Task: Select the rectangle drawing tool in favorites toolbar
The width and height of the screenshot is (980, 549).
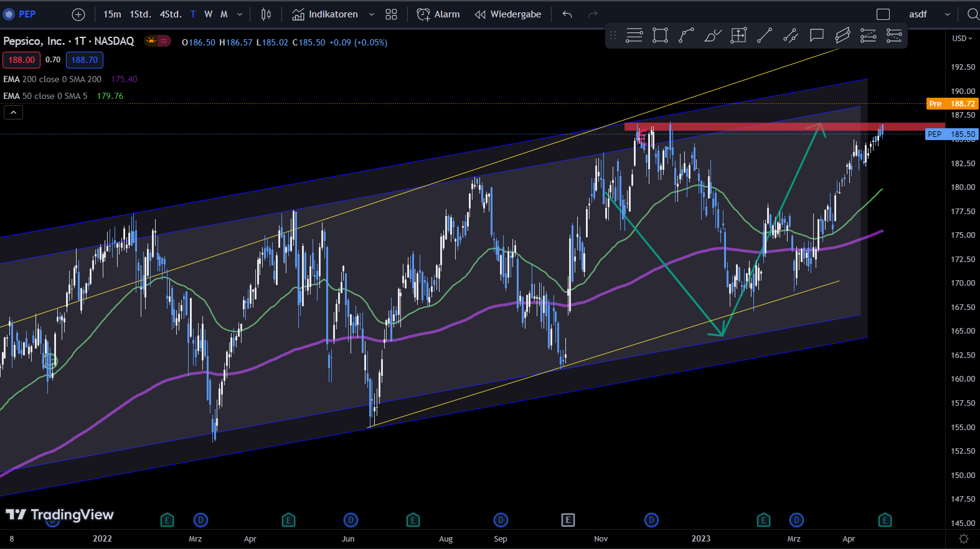Action: [660, 35]
